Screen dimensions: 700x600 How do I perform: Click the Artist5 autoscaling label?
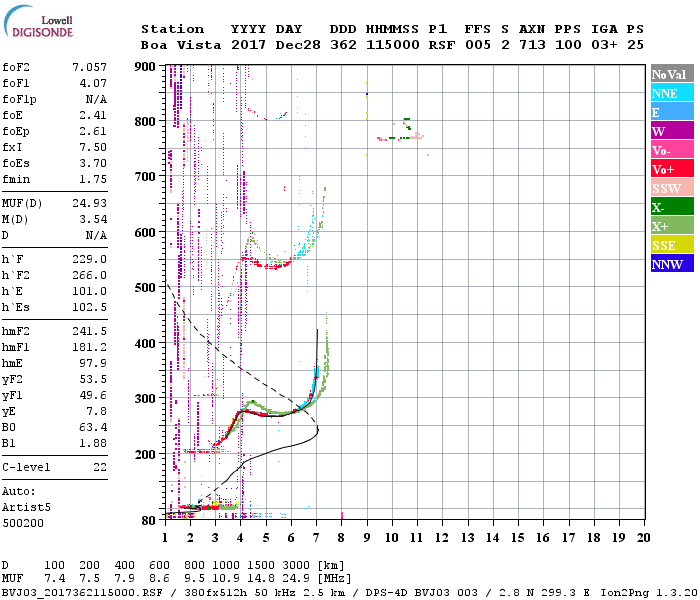click(26, 508)
